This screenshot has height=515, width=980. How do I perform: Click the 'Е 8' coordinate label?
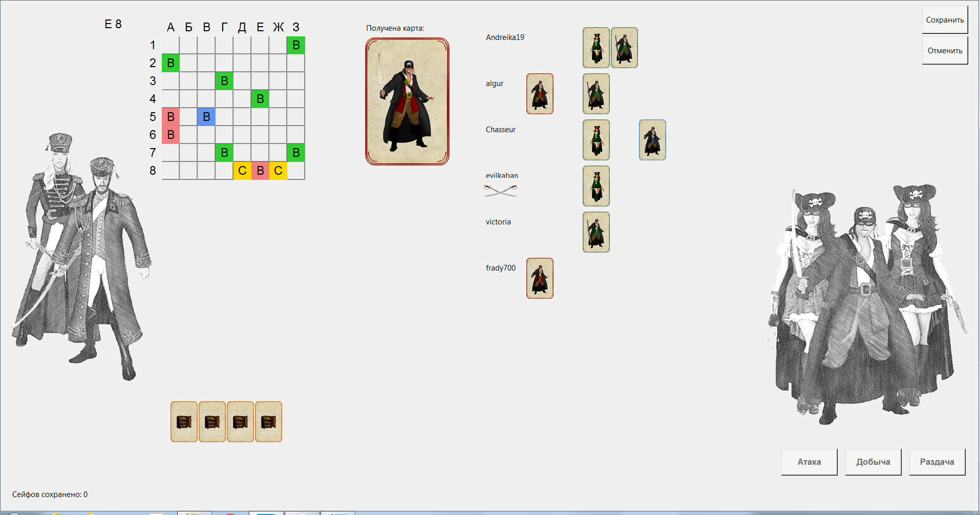click(x=113, y=24)
